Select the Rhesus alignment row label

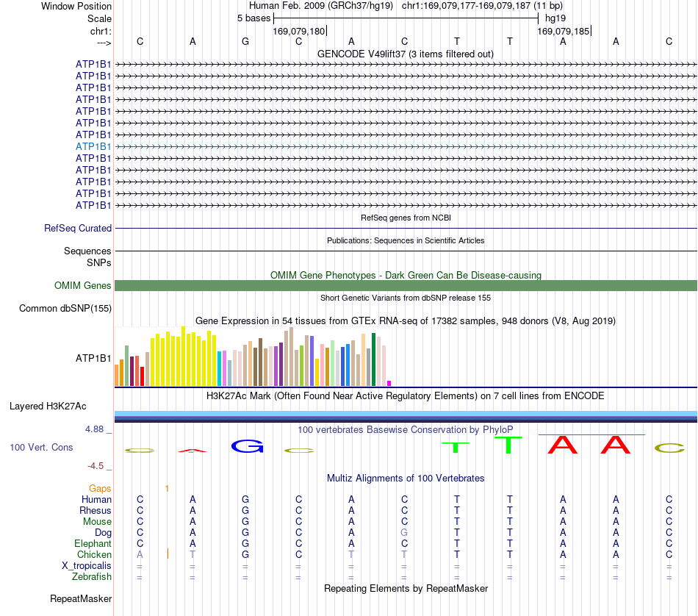(x=96, y=510)
